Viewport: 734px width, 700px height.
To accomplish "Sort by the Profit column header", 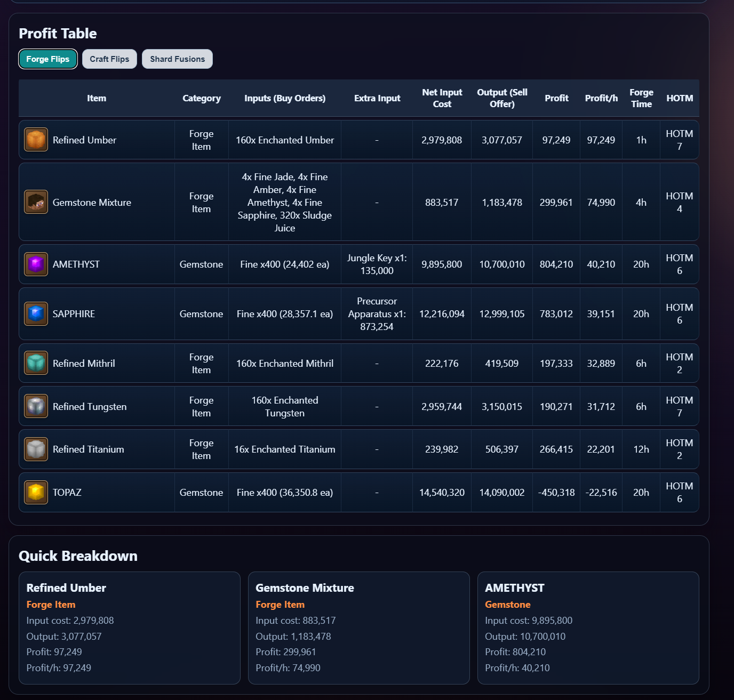I will 556,98.
